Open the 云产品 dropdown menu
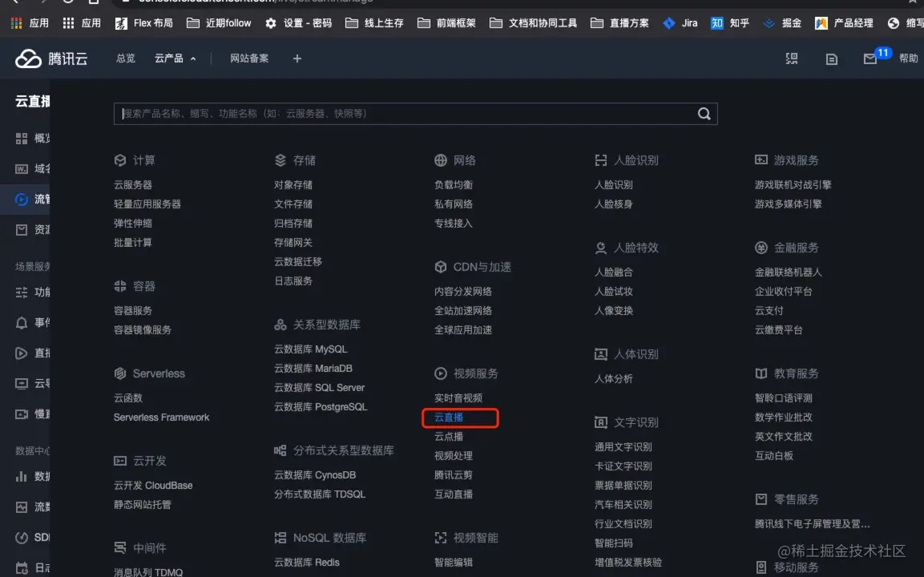 point(169,58)
